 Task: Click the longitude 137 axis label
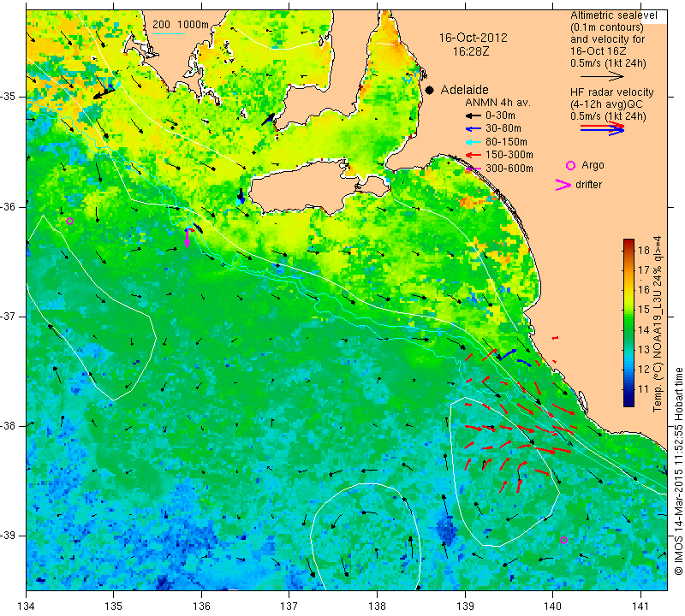click(289, 606)
